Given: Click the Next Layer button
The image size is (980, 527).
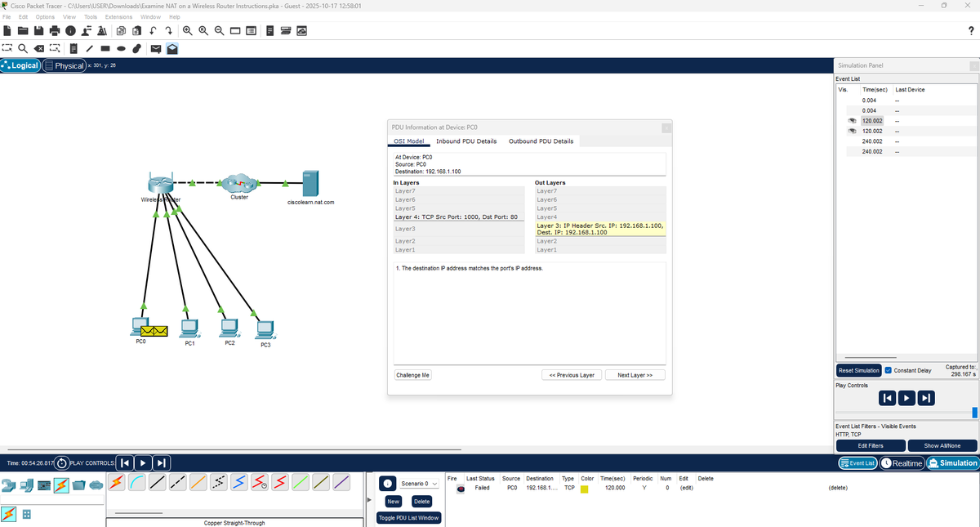Looking at the screenshot, I should (x=635, y=375).
